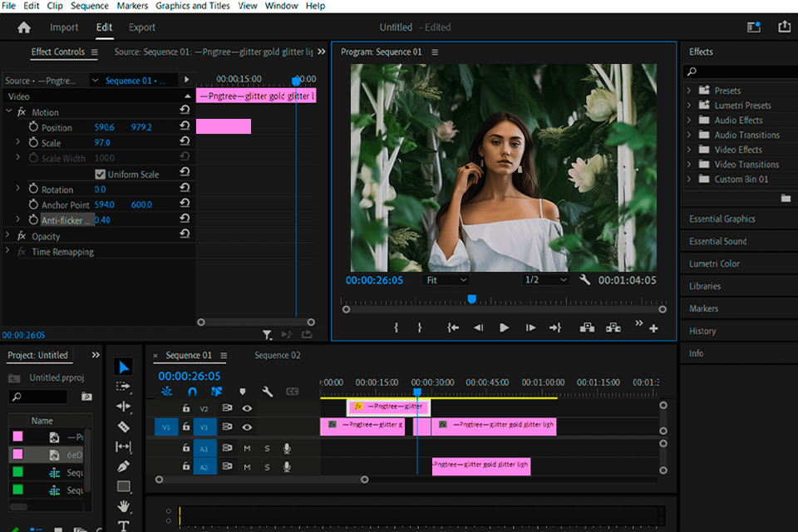Select the Razor tool
This screenshot has width=798, height=532.
123,426
